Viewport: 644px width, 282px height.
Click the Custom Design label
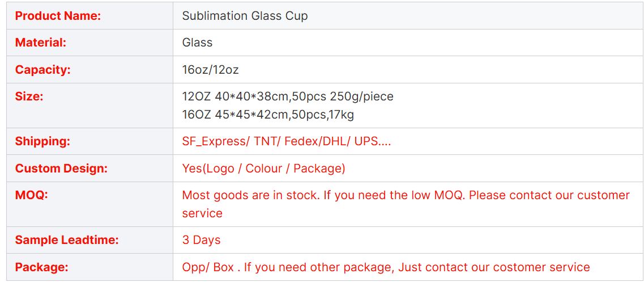tap(61, 169)
